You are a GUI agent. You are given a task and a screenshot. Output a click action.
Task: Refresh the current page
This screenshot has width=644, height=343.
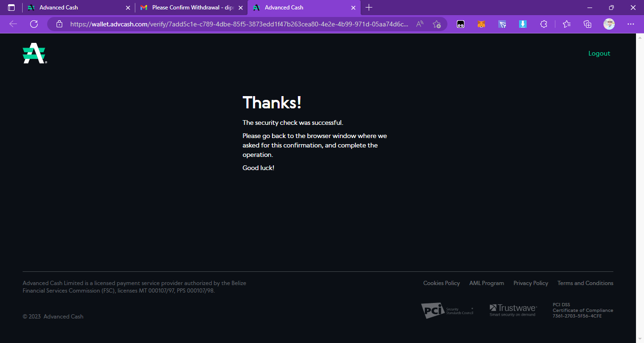coord(34,24)
